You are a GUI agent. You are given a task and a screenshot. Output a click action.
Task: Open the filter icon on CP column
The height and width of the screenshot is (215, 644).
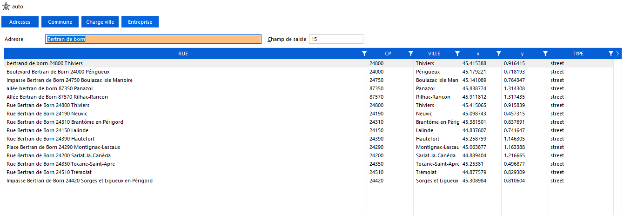click(x=411, y=54)
